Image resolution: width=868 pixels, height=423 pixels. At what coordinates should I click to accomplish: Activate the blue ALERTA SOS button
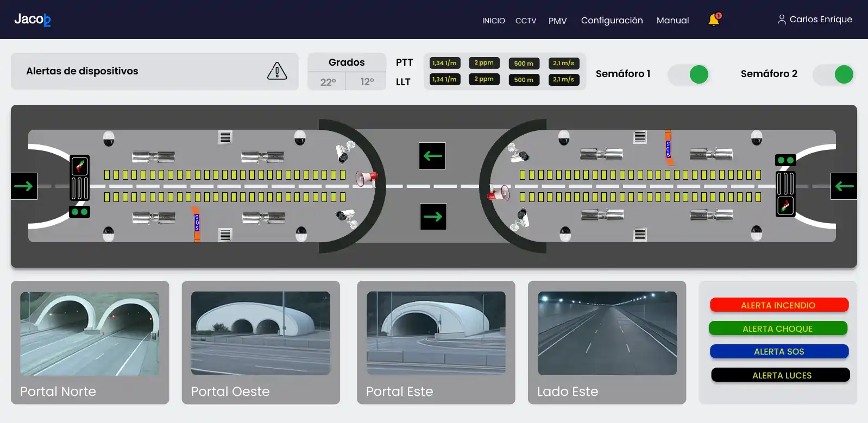click(x=779, y=351)
